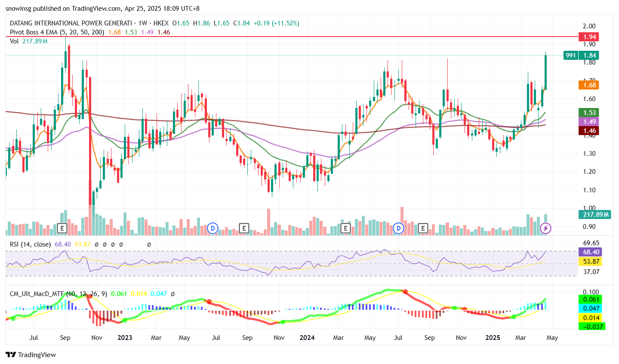This screenshot has height=364, width=619.
Task: Click the yellow 0.014 MACD axis label
Action: [590, 318]
